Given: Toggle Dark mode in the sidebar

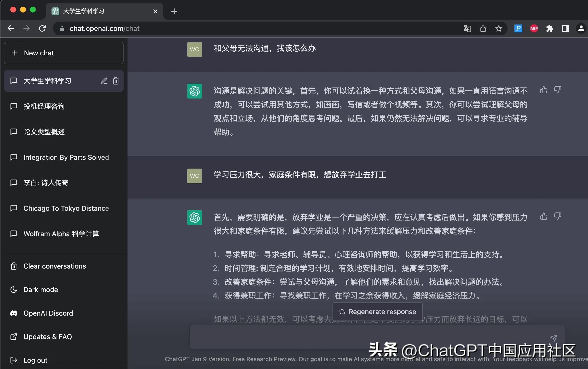Looking at the screenshot, I should pos(40,289).
